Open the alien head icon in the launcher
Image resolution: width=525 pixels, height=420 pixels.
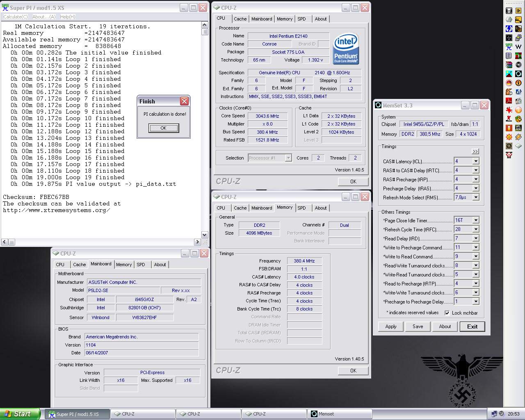(x=509, y=10)
